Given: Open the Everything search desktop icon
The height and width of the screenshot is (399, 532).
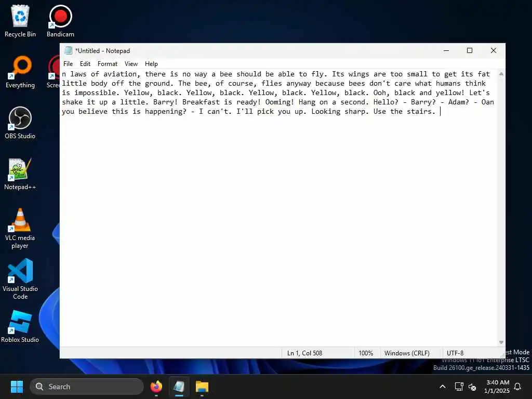Looking at the screenshot, I should 20,72.
